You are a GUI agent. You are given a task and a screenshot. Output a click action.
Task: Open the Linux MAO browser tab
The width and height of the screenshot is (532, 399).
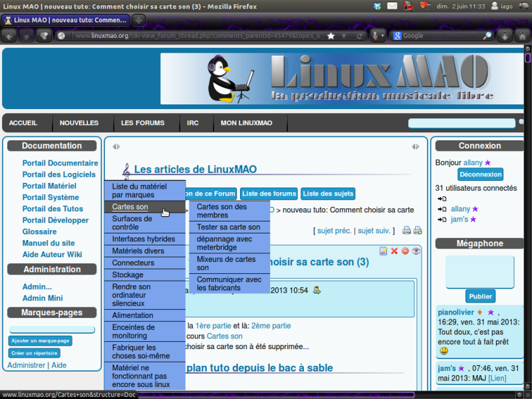coord(65,20)
